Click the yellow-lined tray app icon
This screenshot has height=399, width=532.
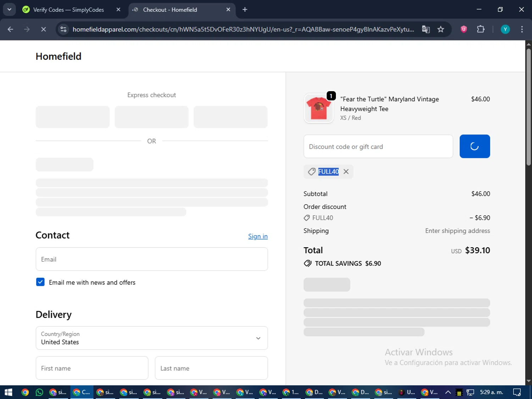tap(459, 392)
